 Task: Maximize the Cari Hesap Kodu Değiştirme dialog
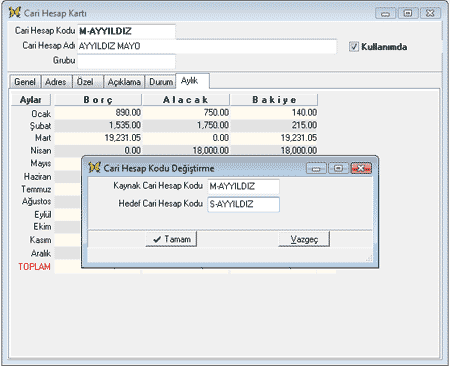point(338,168)
